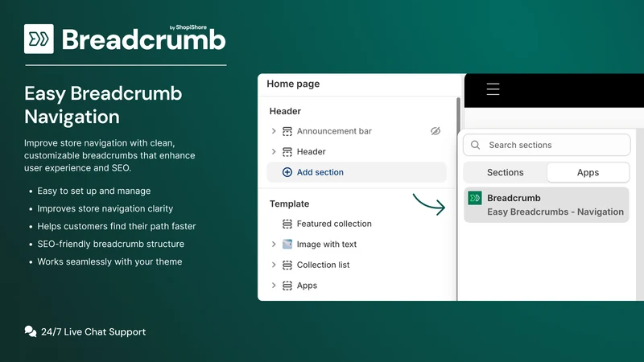Click the 'Helps customers find their path faster' bullet
This screenshot has height=362, width=644.
tap(116, 226)
